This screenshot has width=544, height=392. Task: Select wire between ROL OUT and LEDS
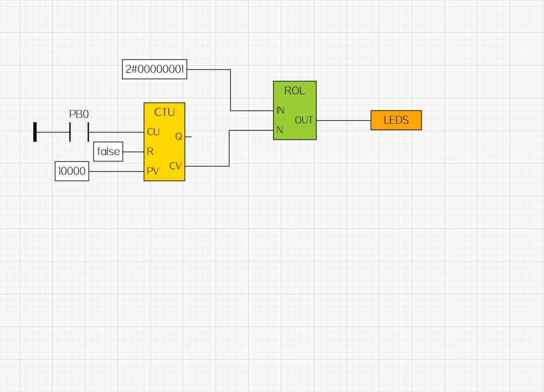coord(344,120)
